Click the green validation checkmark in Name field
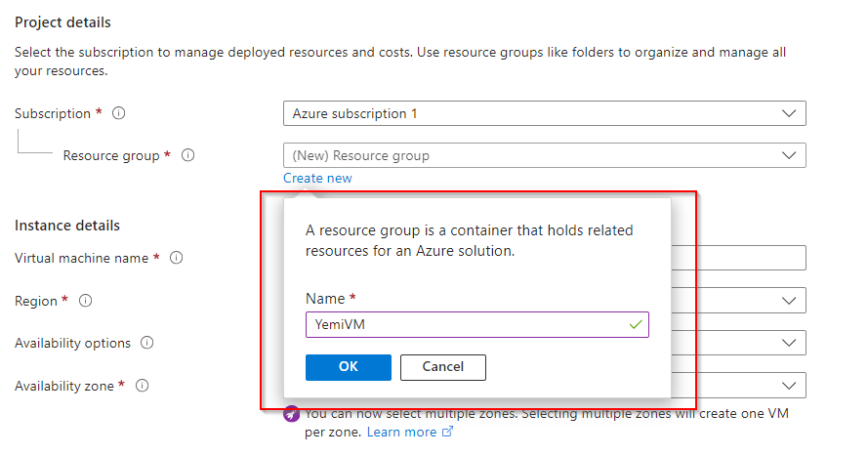868x455 pixels. (x=637, y=324)
